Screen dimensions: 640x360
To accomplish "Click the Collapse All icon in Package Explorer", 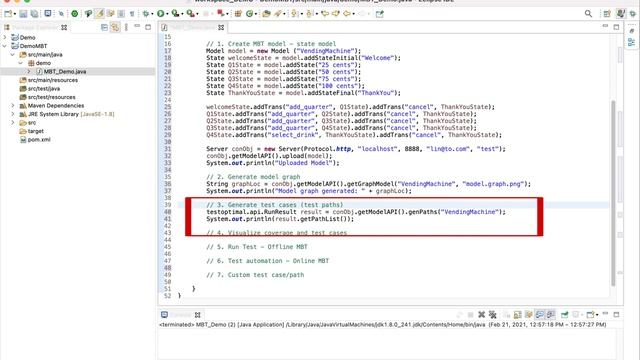I will coord(104,27).
